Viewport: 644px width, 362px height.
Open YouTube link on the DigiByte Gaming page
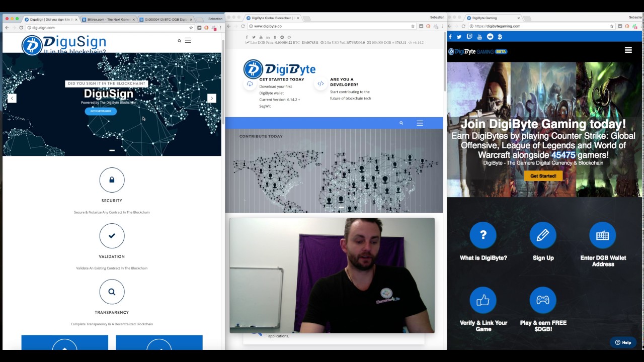479,37
